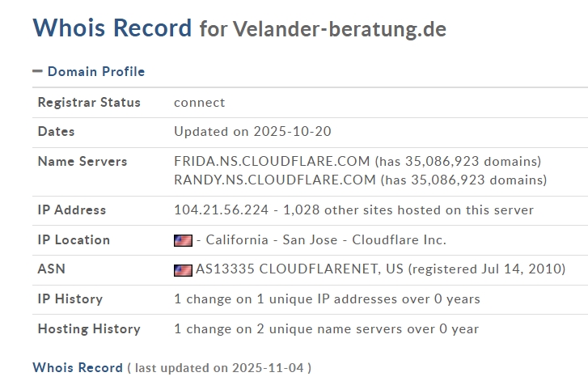588x381 pixels.
Task: Click the US flag in IP Location row
Action: coord(183,240)
